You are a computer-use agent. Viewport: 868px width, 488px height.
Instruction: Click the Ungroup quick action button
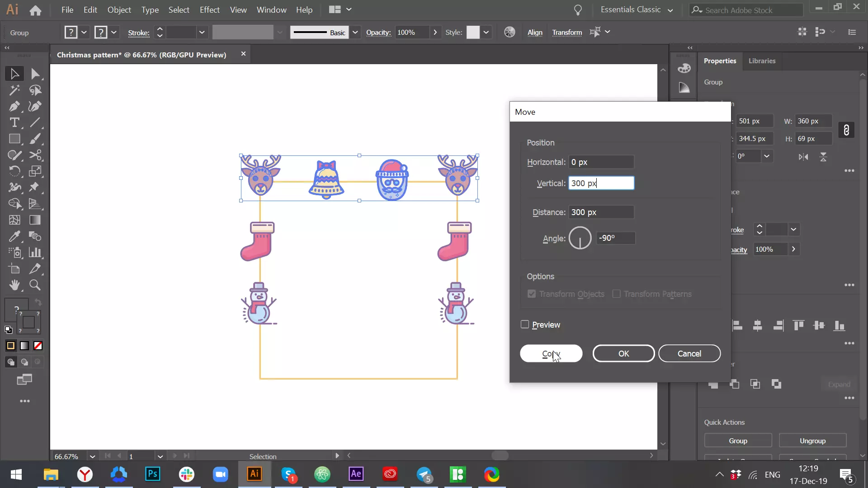coord(812,441)
